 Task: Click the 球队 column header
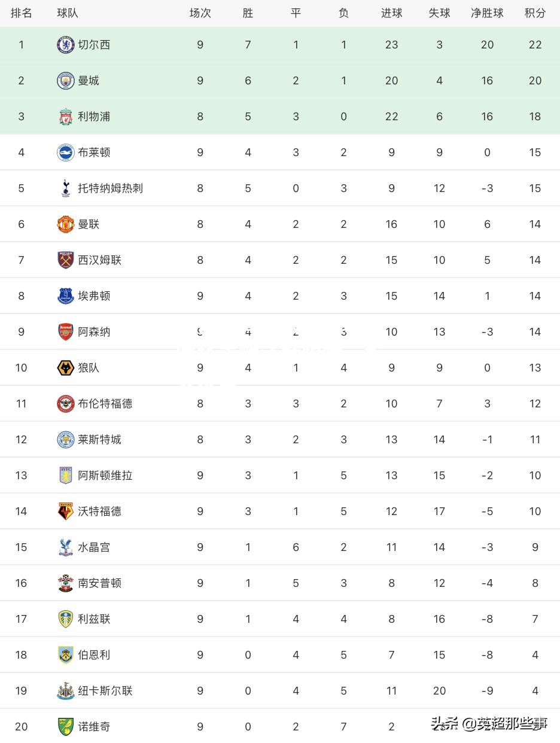pyautogui.click(x=68, y=13)
